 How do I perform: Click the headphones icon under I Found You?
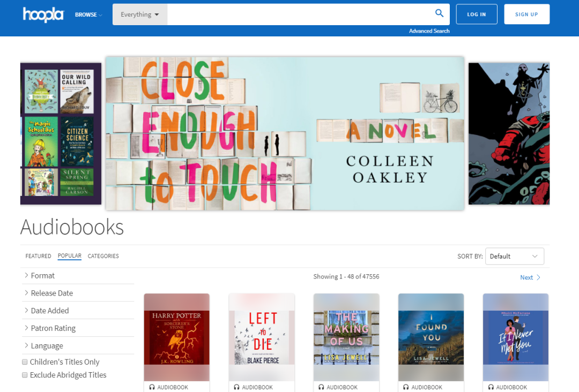pos(406,387)
